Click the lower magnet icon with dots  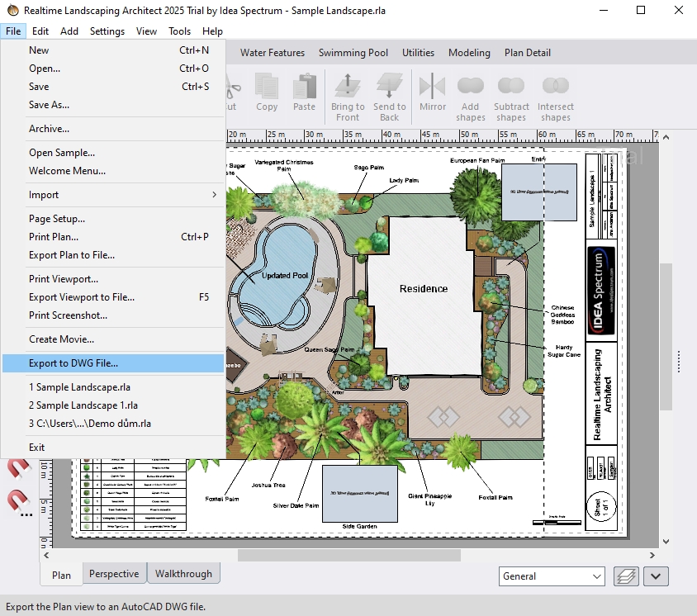pyautogui.click(x=19, y=502)
